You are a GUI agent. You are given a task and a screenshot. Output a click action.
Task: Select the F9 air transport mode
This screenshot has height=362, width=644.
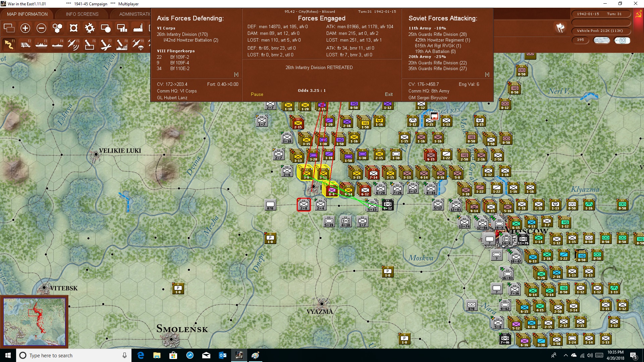pyautogui.click(x=138, y=44)
